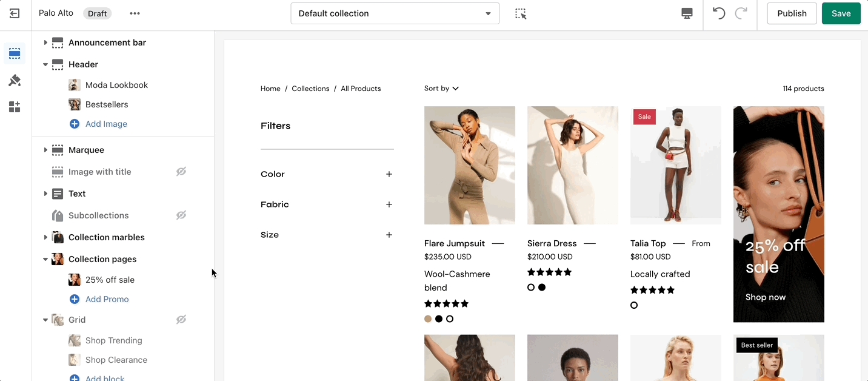This screenshot has height=381, width=868.
Task: Select the 25% off sale block
Action: [x=110, y=280]
